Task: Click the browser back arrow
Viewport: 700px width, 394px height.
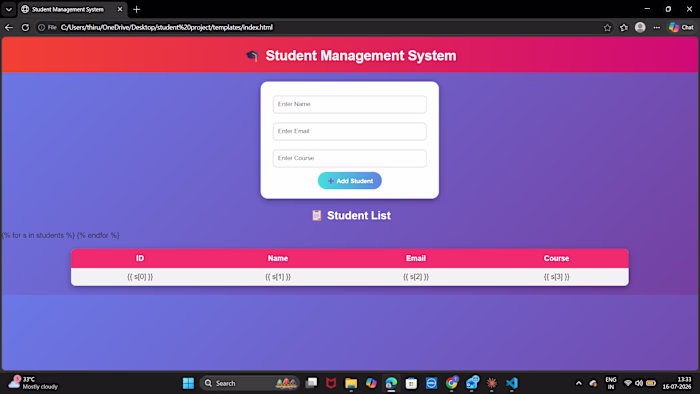Action: pyautogui.click(x=9, y=28)
